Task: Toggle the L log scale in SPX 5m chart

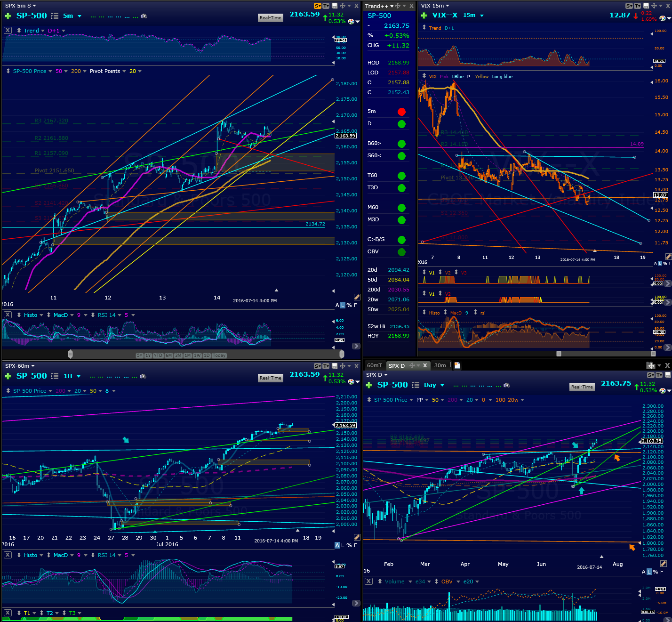Action: click(x=343, y=305)
